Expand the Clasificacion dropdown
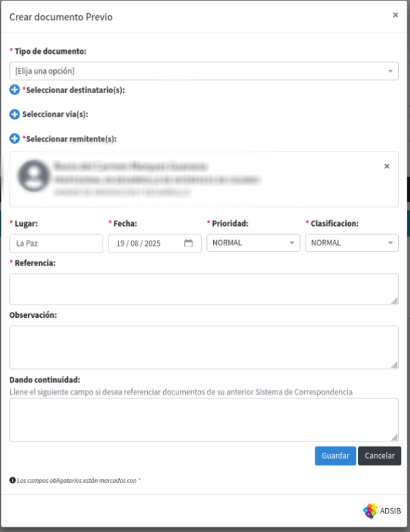The height and width of the screenshot is (532, 410). point(351,243)
